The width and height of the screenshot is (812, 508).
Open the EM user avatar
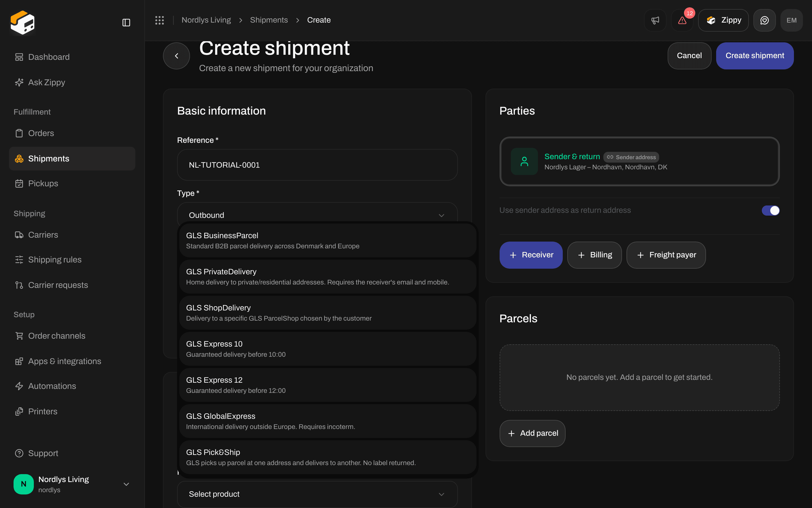[x=791, y=20]
